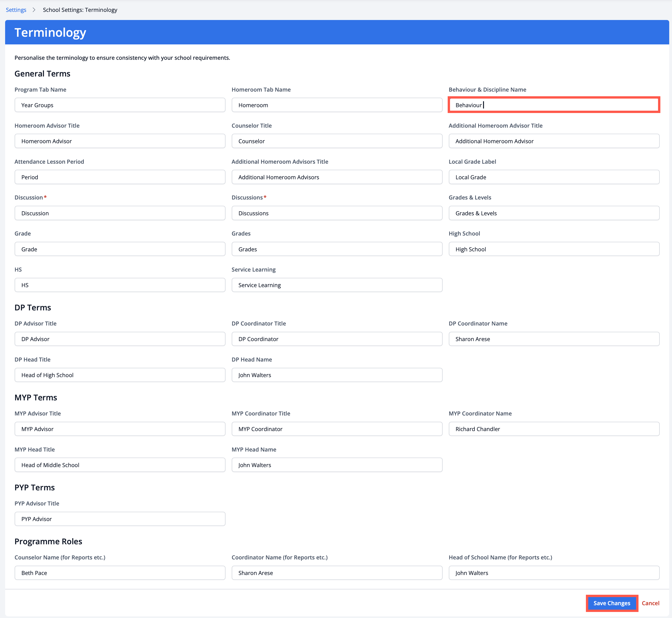Screen dimensions: 672x618
Task: Focus the plural Grades input
Action: (337, 249)
